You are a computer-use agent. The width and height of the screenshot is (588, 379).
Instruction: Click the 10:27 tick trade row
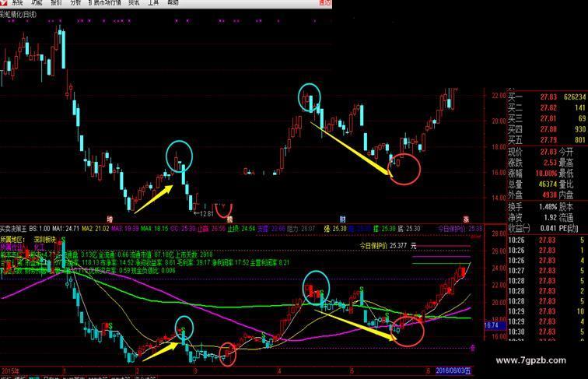pyautogui.click(x=548, y=271)
